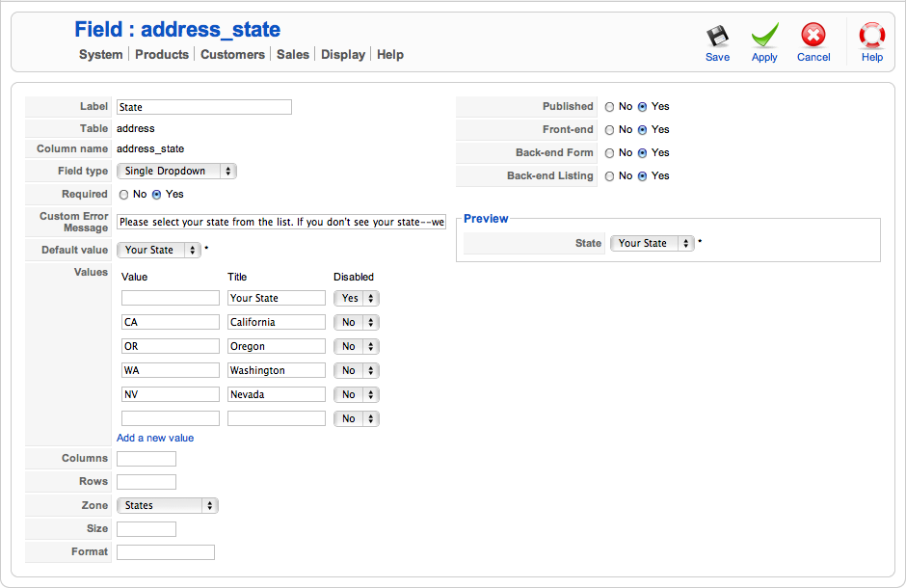906x588 pixels.
Task: Set Published to No
Action: pos(609,107)
